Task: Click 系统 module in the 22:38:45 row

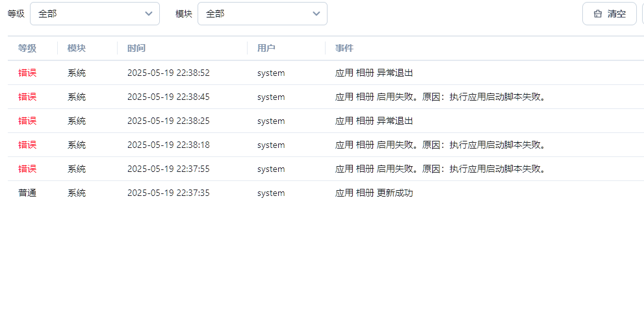Action: coord(77,97)
